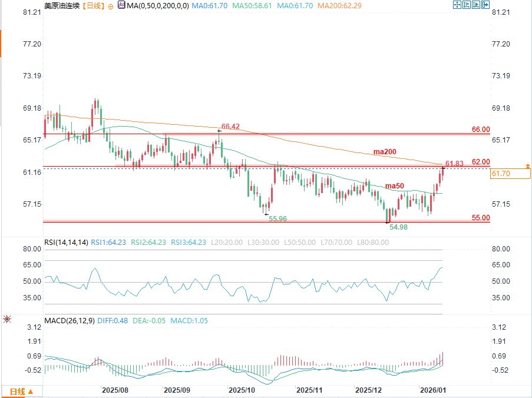Select the DIFF:0.48 value
This screenshot has width=532, height=398.
click(x=113, y=321)
